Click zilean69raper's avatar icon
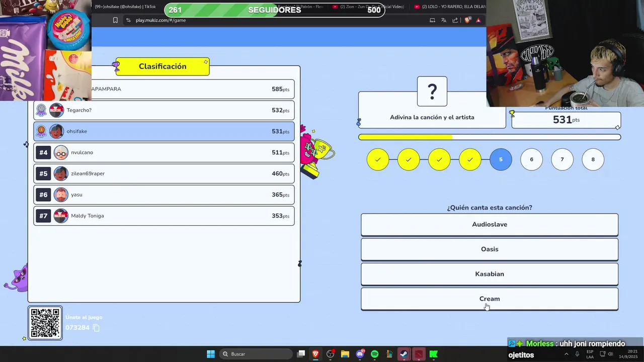Viewport: 644px width, 362px height. (61, 173)
